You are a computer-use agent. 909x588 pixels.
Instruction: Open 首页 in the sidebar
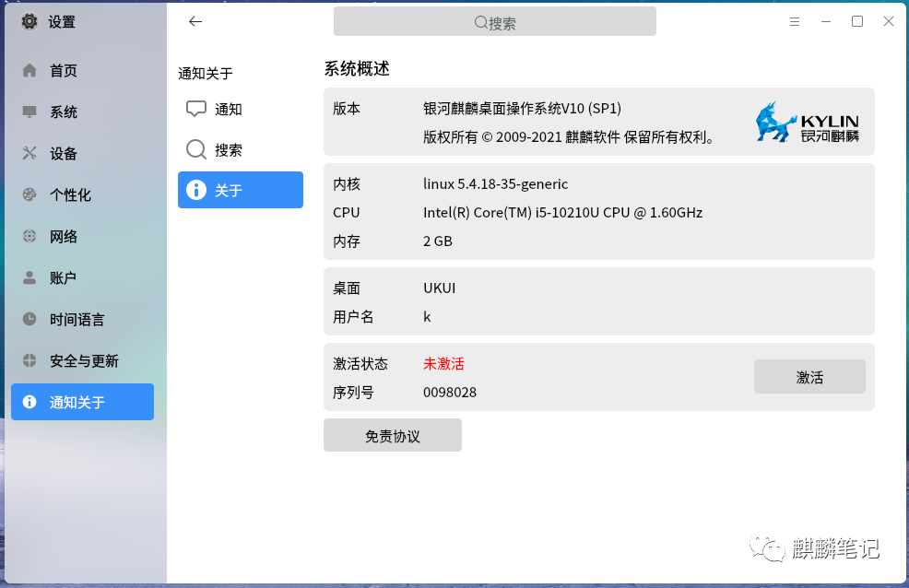[82, 70]
